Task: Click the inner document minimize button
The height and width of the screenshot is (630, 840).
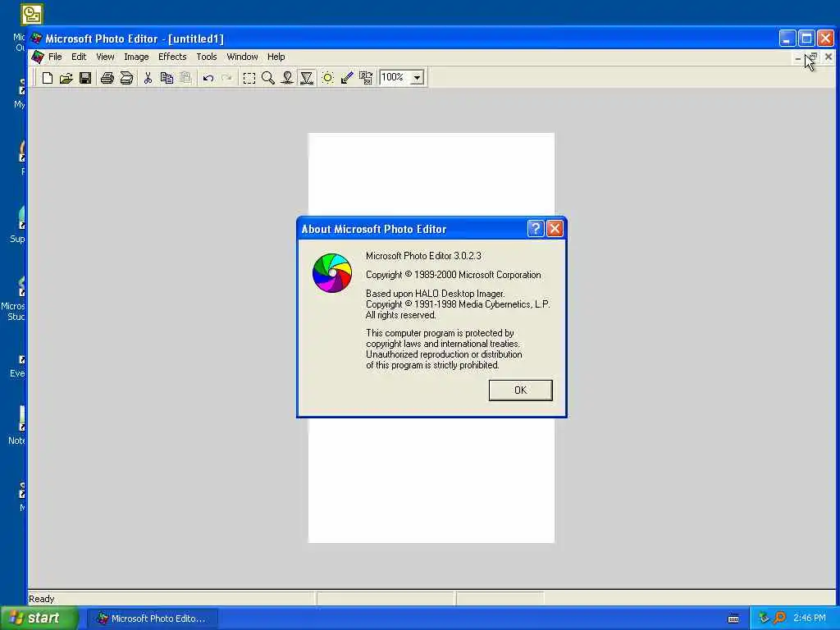Action: click(798, 57)
